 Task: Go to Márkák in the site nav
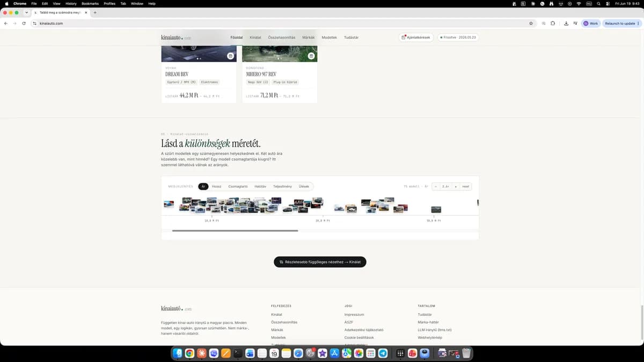tap(309, 38)
